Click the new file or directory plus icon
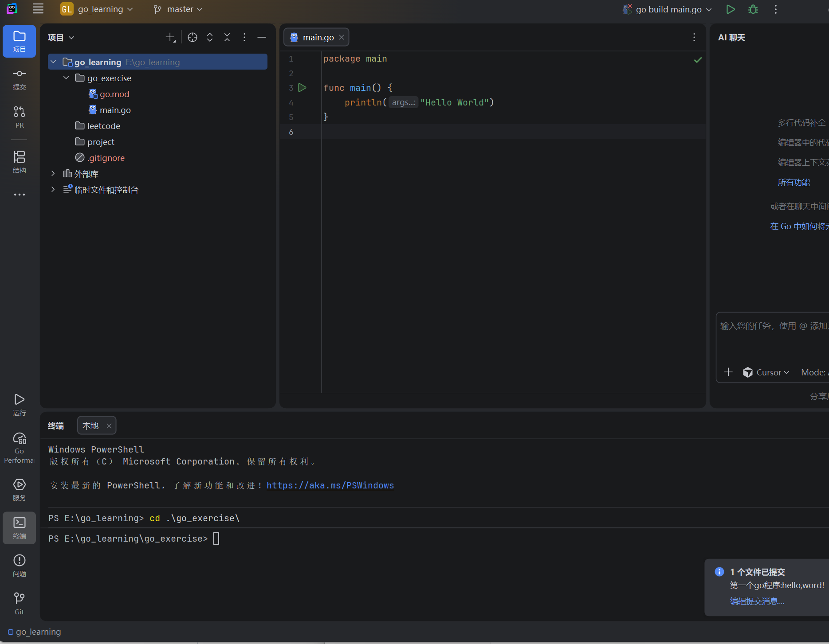The width and height of the screenshot is (829, 644). point(170,38)
